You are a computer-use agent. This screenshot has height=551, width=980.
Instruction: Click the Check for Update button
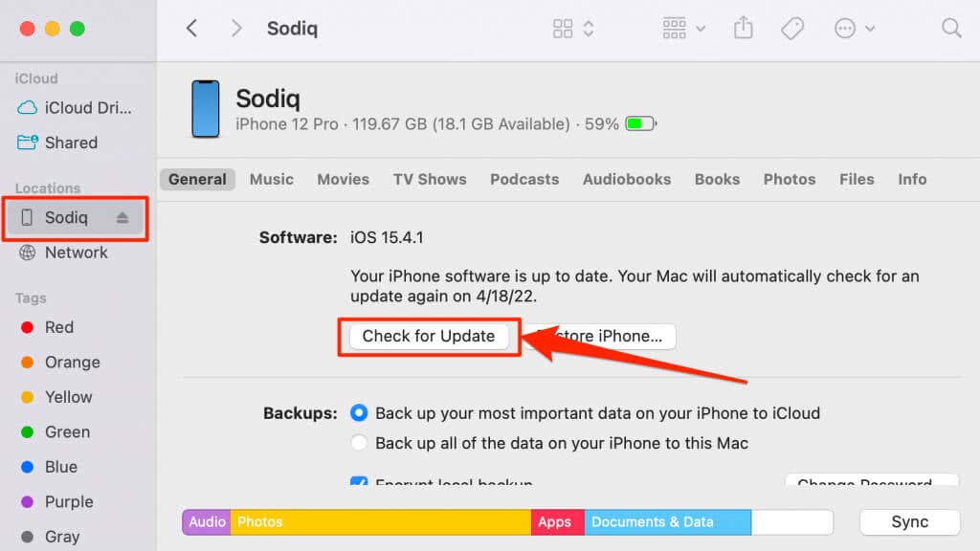tap(429, 336)
